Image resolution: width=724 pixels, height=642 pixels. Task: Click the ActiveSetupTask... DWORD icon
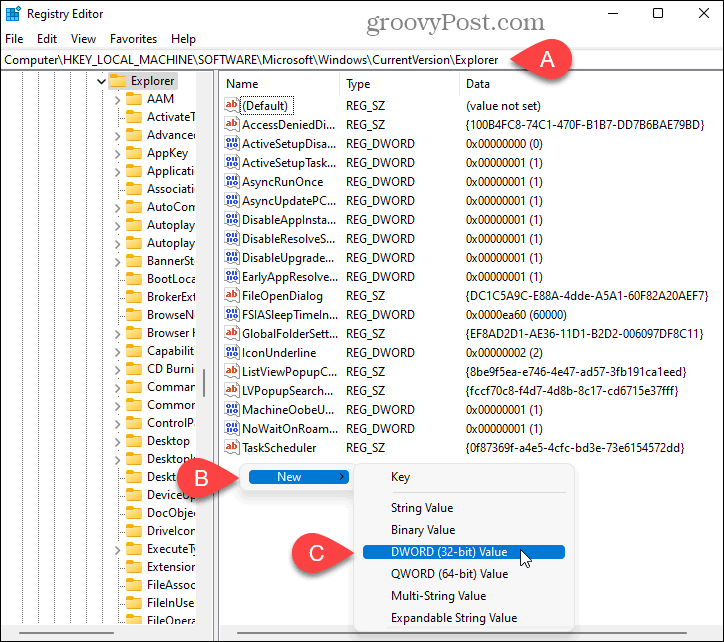[232, 162]
